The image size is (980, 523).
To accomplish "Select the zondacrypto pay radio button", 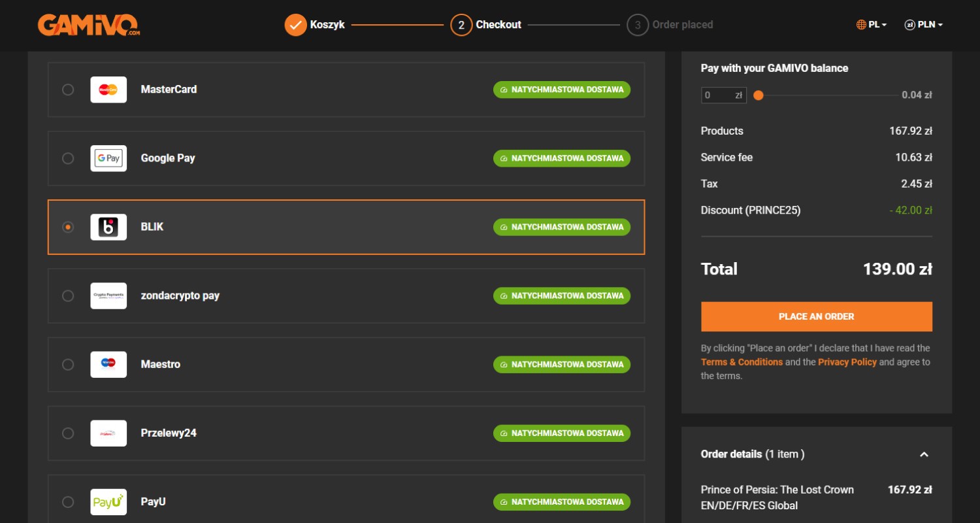I will 68,295.
